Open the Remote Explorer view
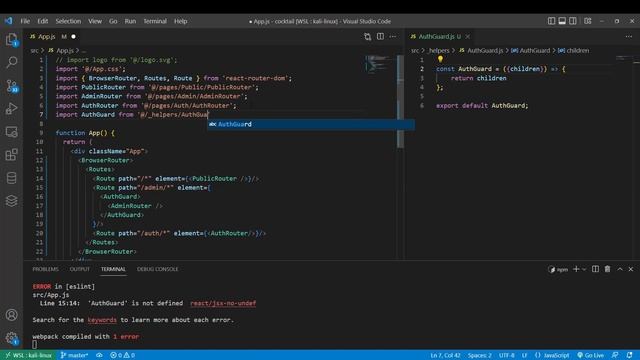This screenshot has width=640, height=360. tap(11, 132)
